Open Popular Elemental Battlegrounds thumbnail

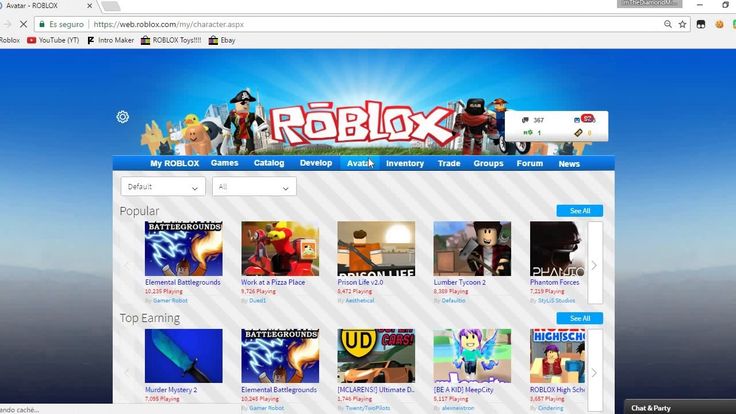click(x=184, y=248)
